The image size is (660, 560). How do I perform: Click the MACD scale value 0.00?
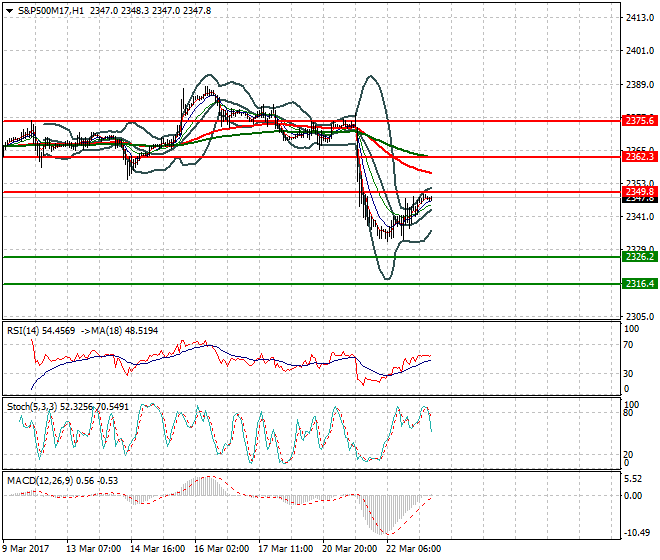point(633,496)
